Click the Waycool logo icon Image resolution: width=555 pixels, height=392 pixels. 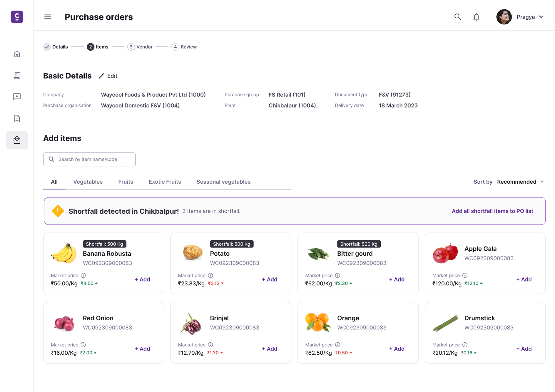[x=17, y=17]
